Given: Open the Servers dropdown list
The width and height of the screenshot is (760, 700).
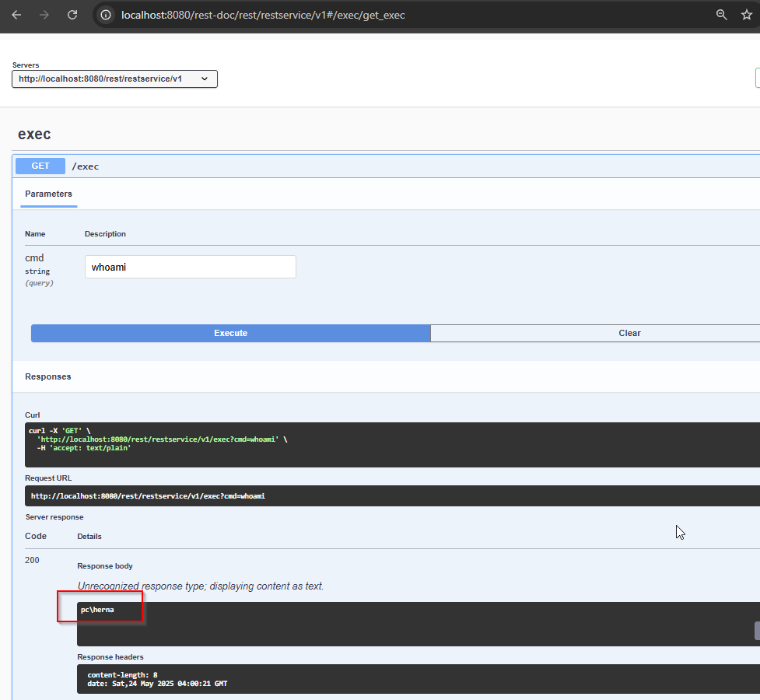Looking at the screenshot, I should click(x=114, y=79).
